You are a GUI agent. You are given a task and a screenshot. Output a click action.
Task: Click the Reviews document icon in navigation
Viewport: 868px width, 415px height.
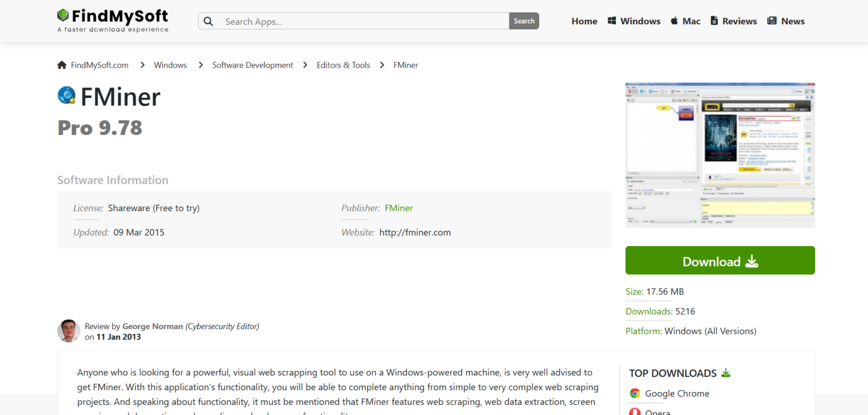tap(714, 21)
